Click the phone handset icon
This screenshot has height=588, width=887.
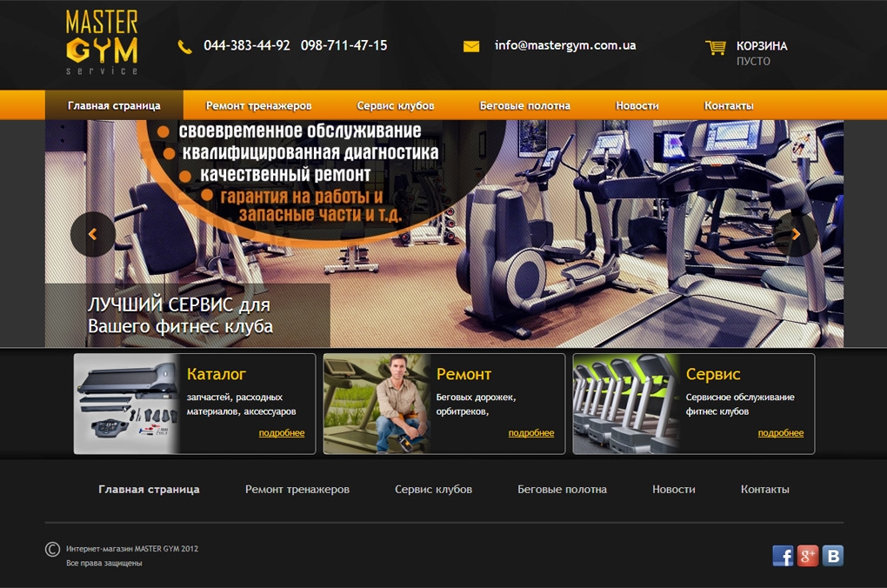pos(184,47)
